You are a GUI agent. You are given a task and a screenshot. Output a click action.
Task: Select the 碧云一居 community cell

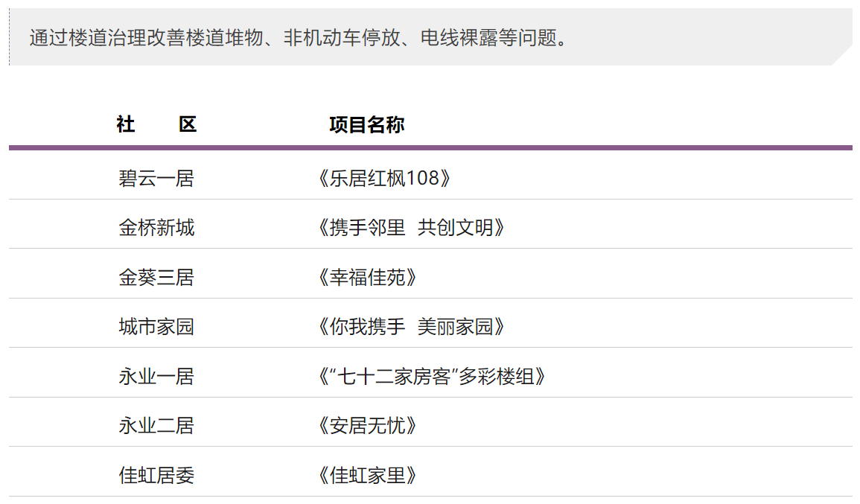coord(156,179)
